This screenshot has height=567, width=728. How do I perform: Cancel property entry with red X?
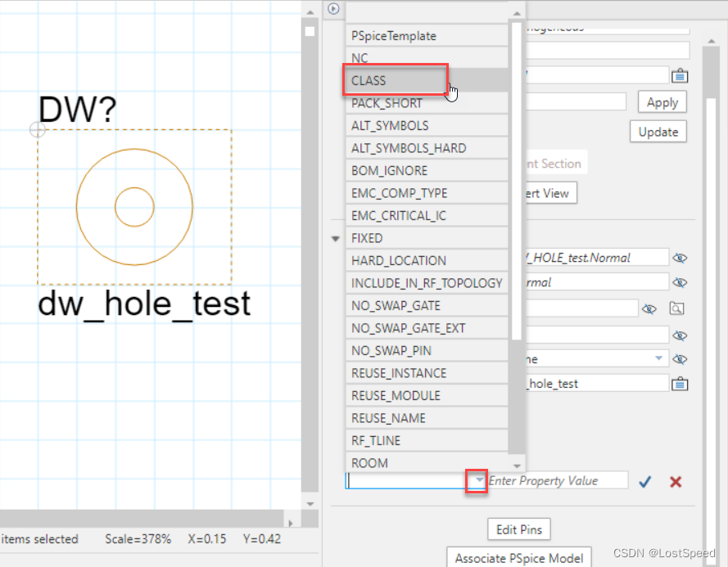(x=676, y=481)
